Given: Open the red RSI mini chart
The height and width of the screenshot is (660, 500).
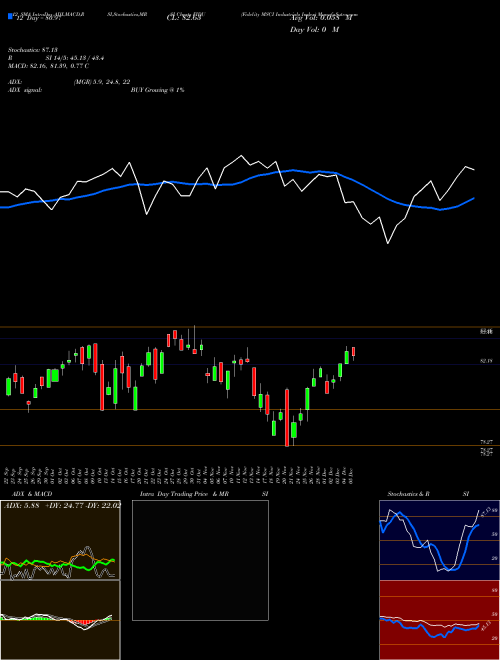Looking at the screenshot, I should click(x=439, y=620).
